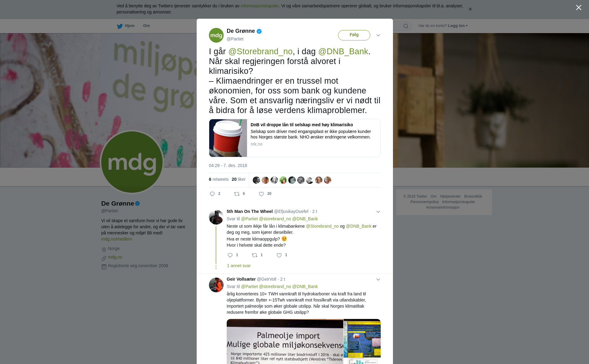Open the Om menu item
Image resolution: width=589 pixels, height=364 pixels.
147,26
